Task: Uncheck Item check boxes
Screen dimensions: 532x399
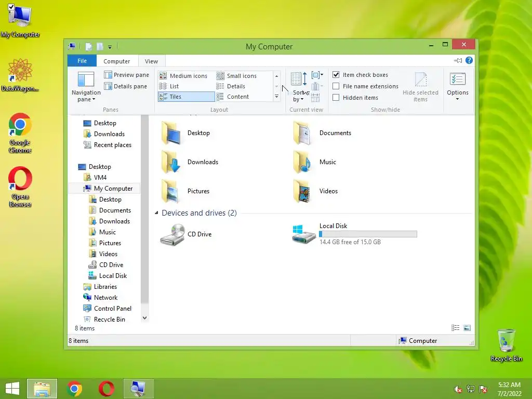Action: pyautogui.click(x=336, y=75)
